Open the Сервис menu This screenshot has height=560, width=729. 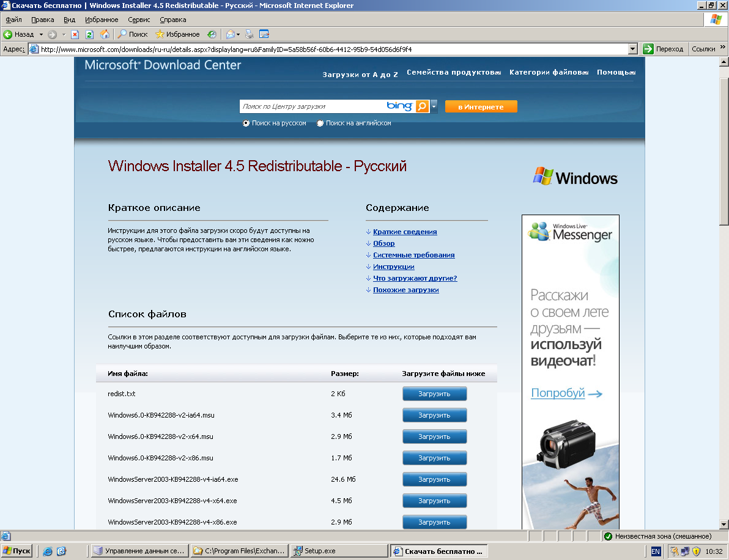(139, 20)
